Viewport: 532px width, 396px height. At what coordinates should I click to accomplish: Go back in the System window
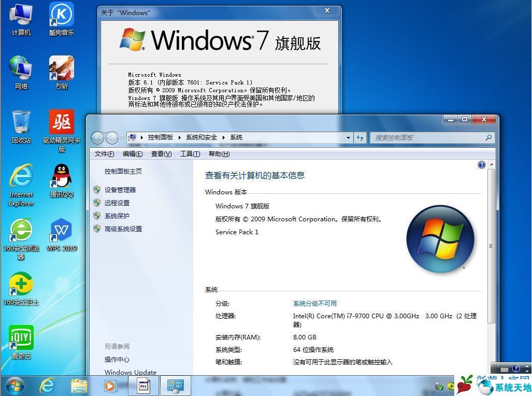(98, 138)
